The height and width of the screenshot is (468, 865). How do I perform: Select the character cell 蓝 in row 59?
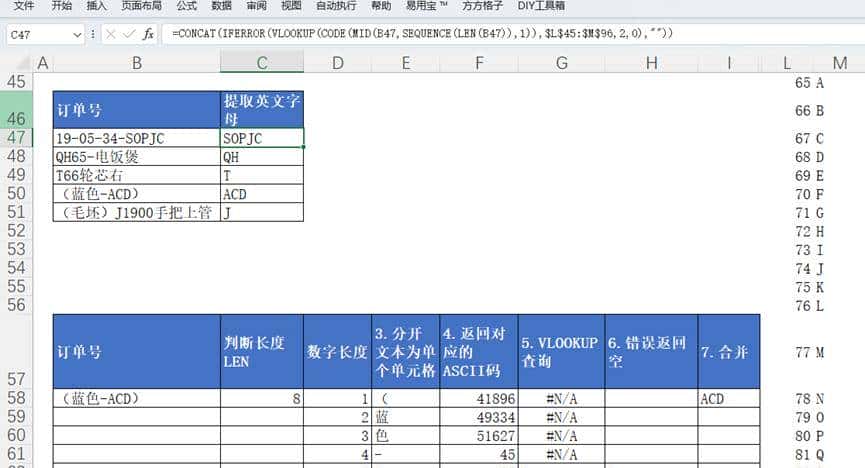tap(405, 417)
